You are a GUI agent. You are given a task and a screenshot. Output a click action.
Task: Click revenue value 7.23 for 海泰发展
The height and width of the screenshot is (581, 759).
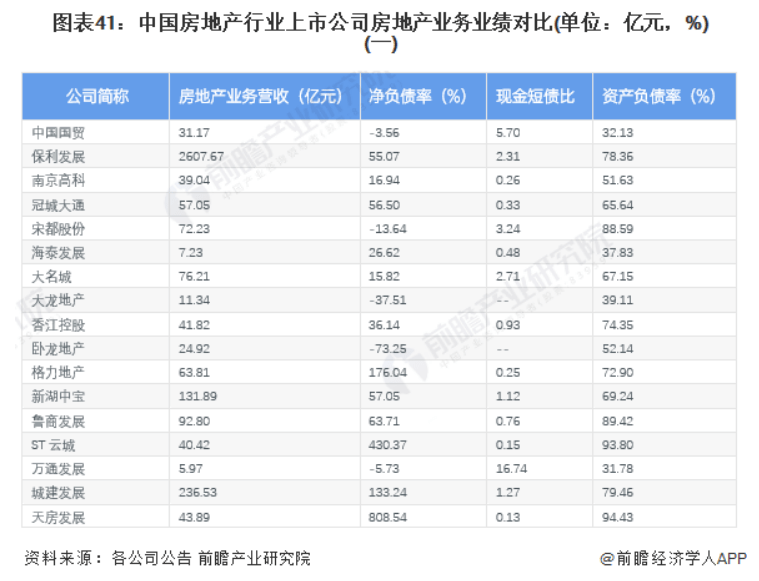click(x=191, y=253)
